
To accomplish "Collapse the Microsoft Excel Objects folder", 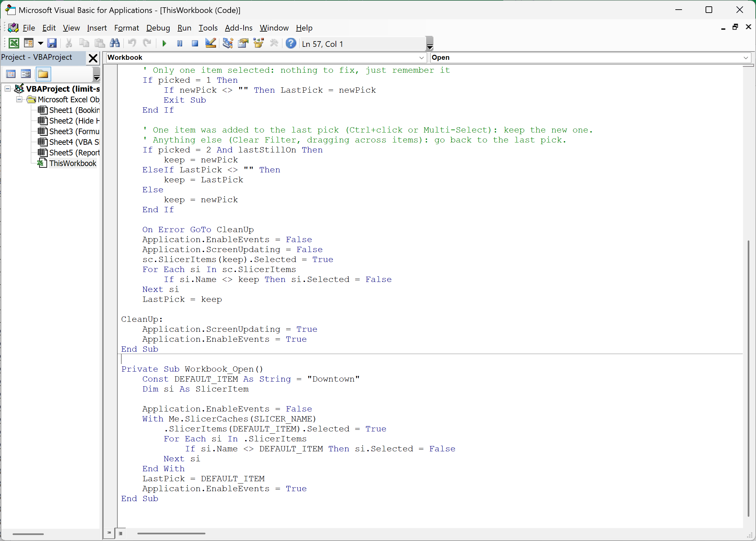I will pos(19,100).
